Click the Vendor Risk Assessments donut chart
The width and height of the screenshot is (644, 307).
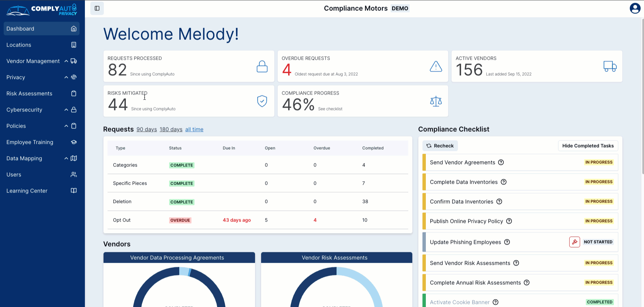[x=337, y=286]
